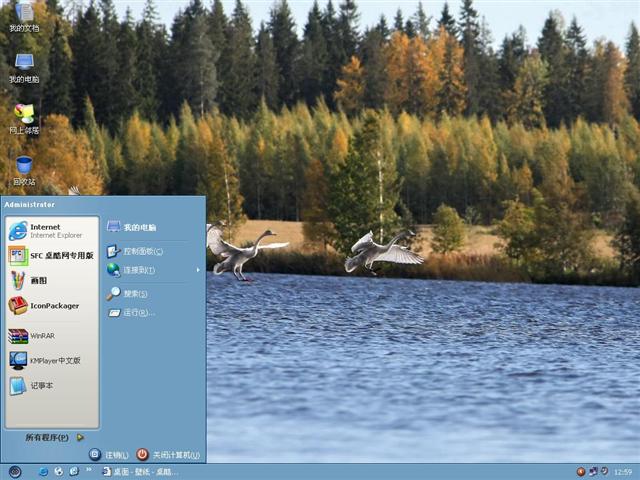
Task: Click the Administrator user name header
Action: tap(29, 205)
